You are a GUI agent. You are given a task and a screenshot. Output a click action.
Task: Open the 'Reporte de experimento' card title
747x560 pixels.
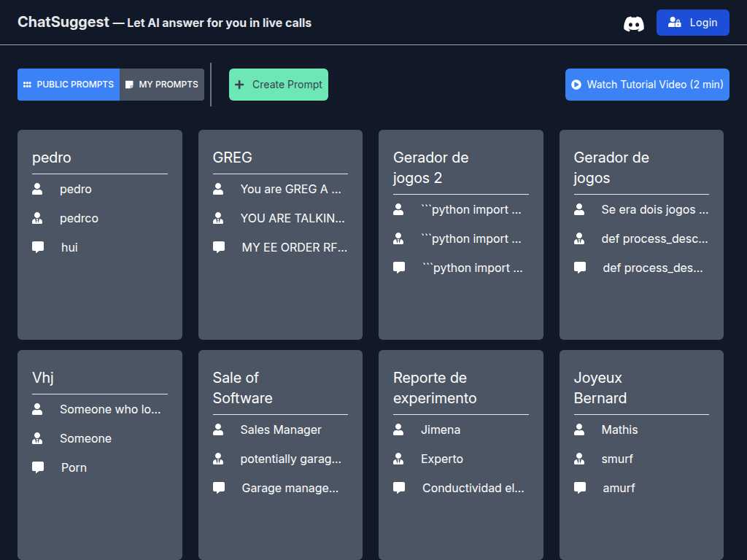[435, 388]
